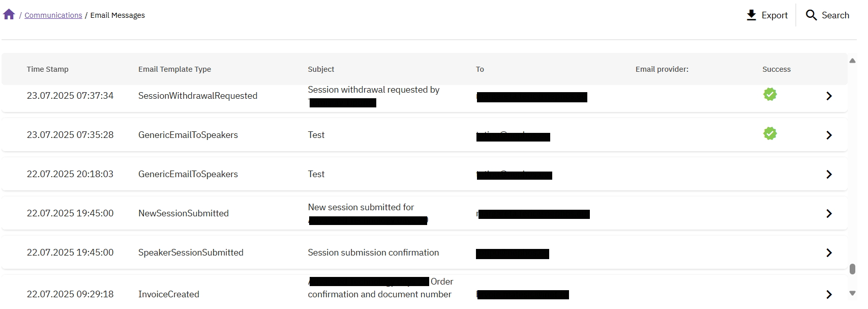Click the Email Template Type column header
The width and height of the screenshot is (868, 309).
coord(174,69)
